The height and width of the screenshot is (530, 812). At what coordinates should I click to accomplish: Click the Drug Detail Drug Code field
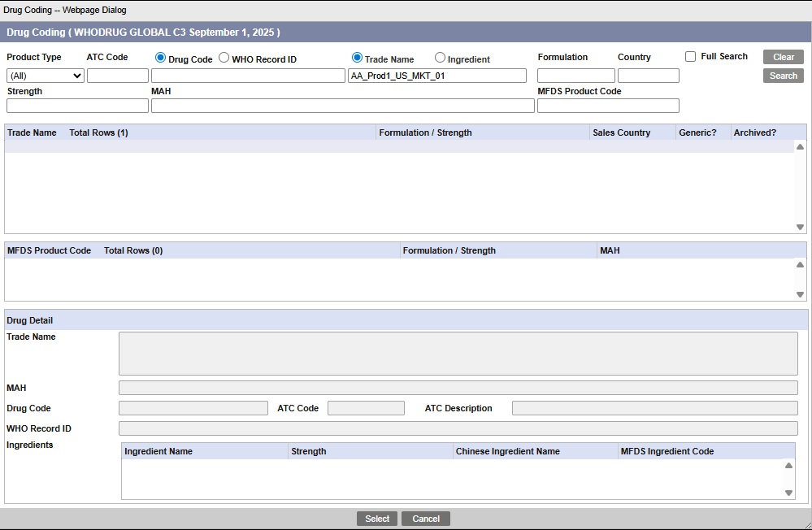tap(193, 408)
